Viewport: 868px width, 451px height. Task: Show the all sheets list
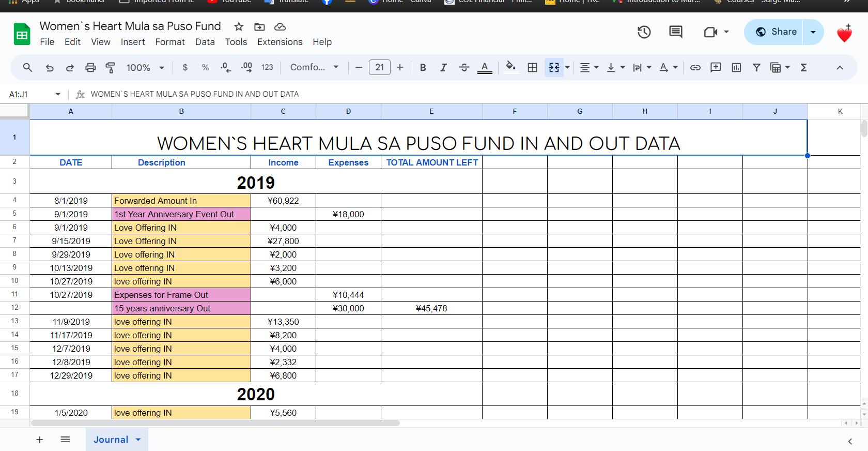coord(65,440)
